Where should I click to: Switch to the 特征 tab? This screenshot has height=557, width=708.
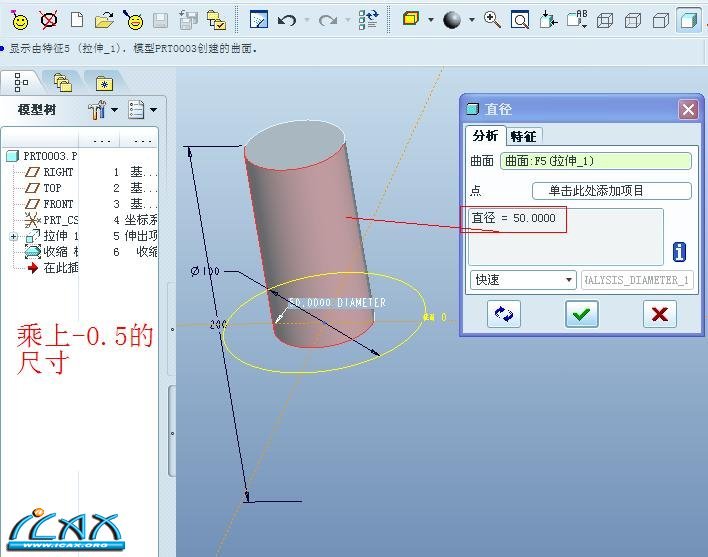(x=523, y=136)
